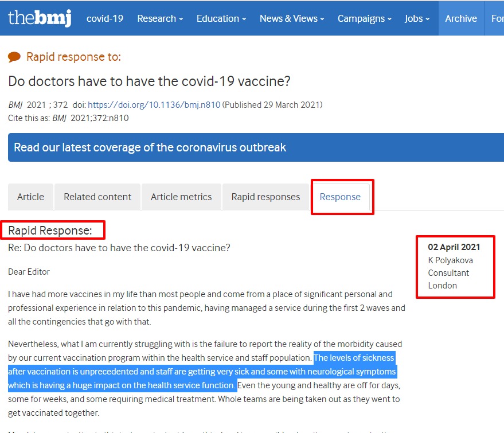Click the coronavirus outbreak coverage banner
The image size is (504, 433).
click(x=256, y=147)
